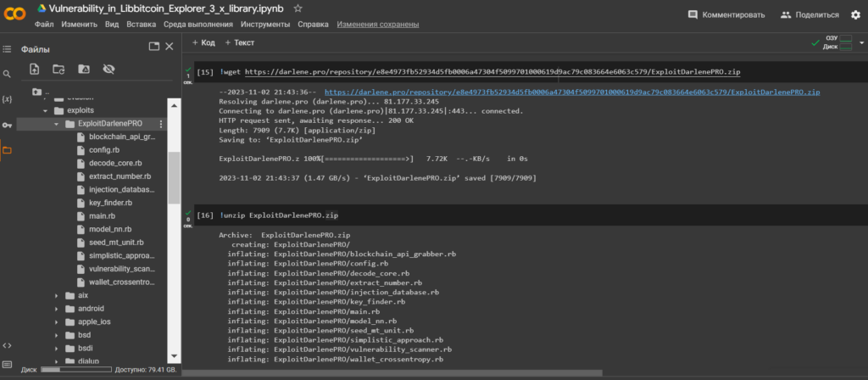
Task: Open the Справка menu
Action: 313,25
